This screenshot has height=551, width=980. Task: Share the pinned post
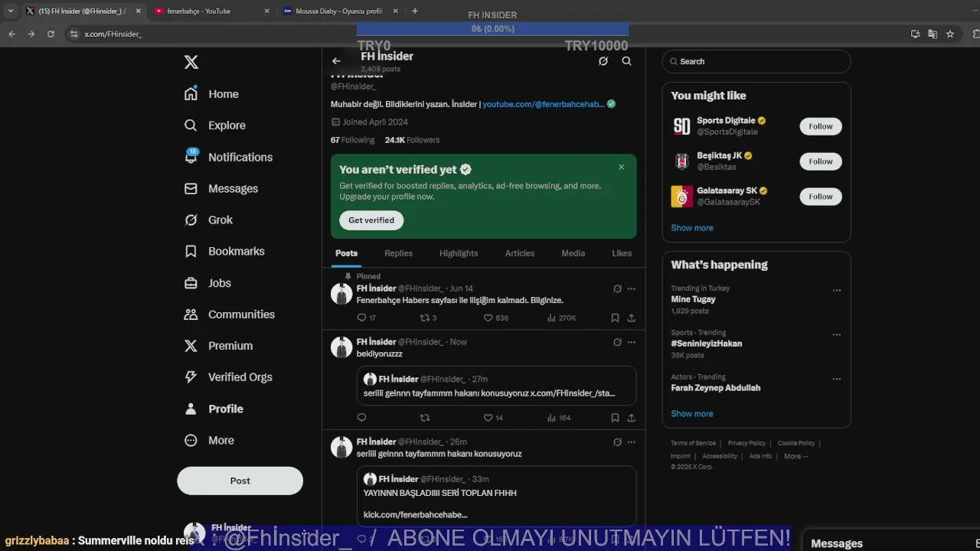[x=632, y=318]
